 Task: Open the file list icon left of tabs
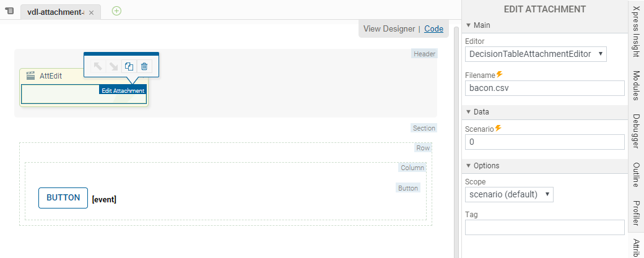point(9,11)
